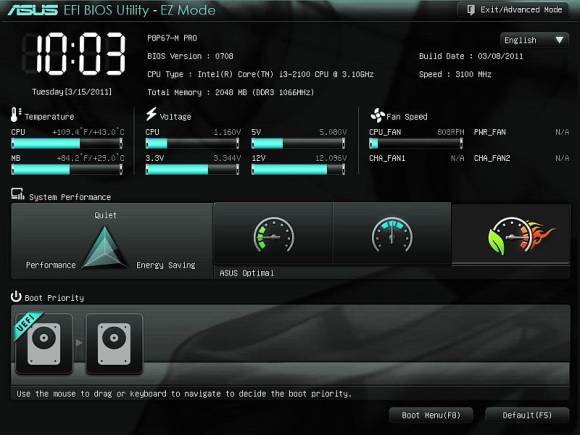Click the 12V voltage bar
This screenshot has width=580, height=435.
(298, 169)
